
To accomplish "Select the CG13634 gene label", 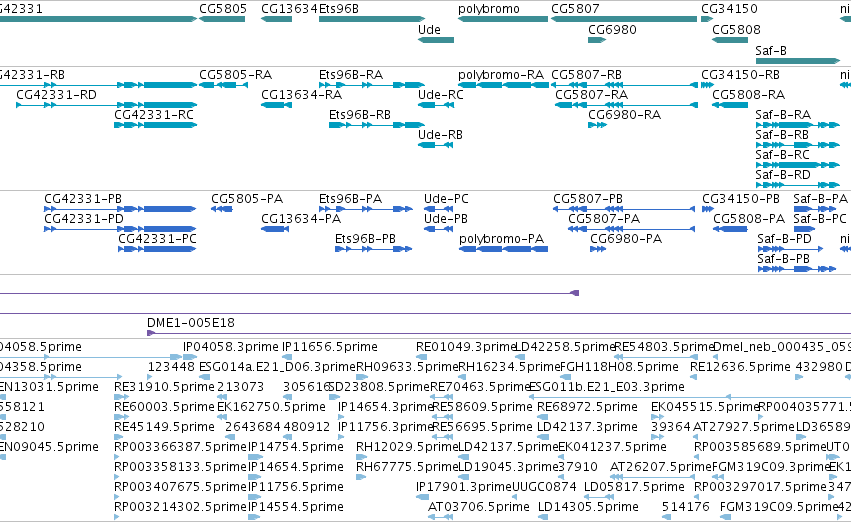I will tap(289, 9).
